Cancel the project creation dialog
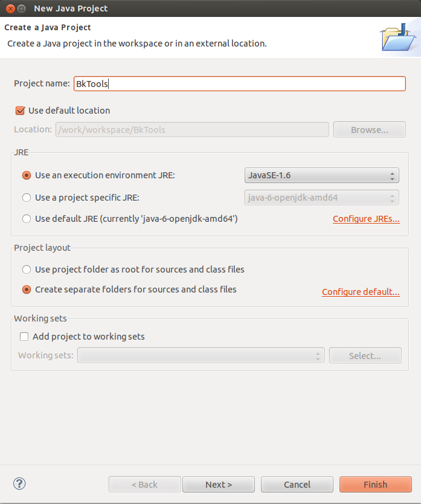 point(297,485)
